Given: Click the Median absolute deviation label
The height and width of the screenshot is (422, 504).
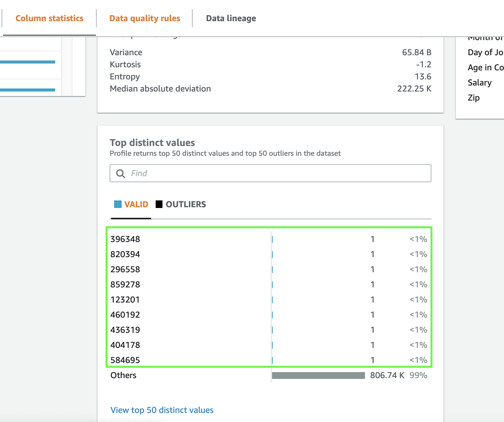Looking at the screenshot, I should [x=160, y=88].
